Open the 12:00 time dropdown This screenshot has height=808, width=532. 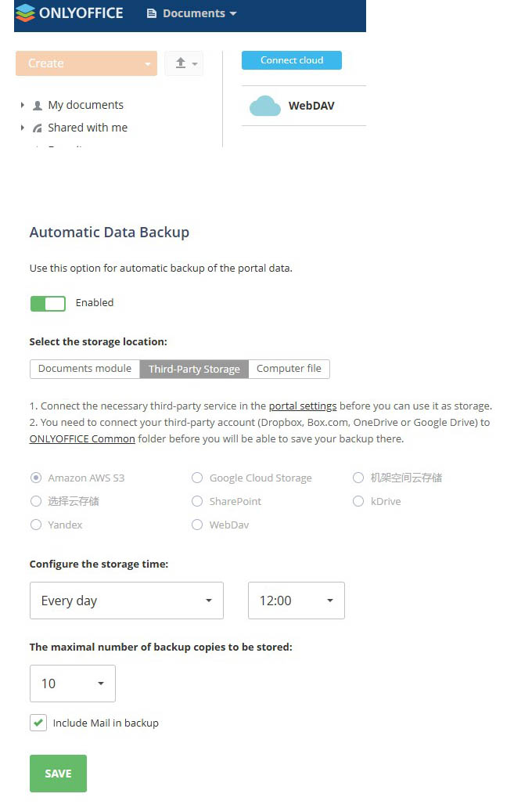[x=297, y=601]
